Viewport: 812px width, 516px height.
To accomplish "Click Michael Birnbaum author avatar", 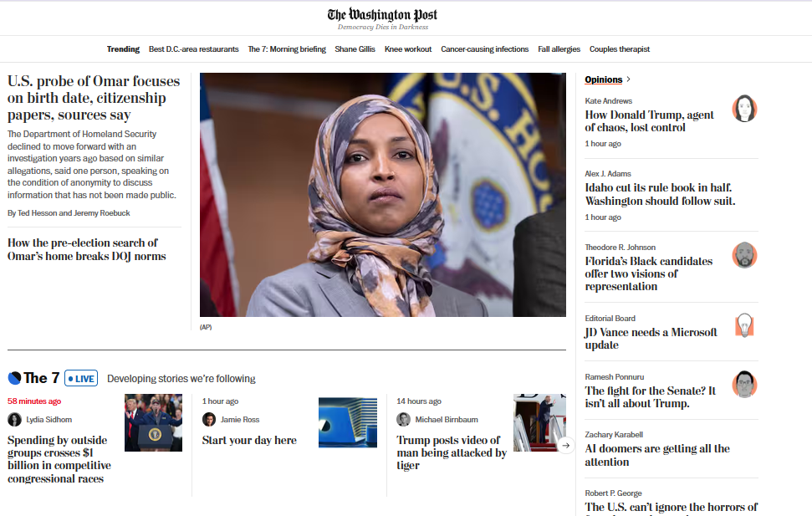I will [x=403, y=420].
